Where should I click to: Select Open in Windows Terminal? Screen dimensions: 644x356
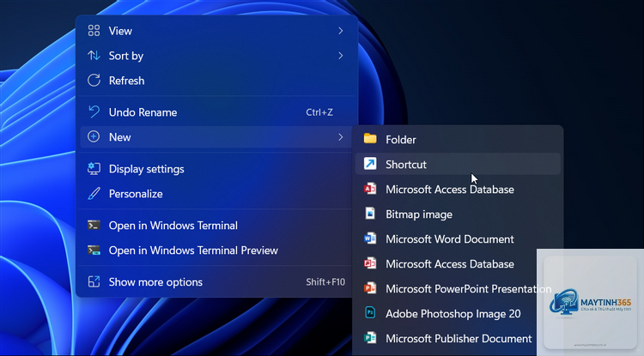(216, 225)
